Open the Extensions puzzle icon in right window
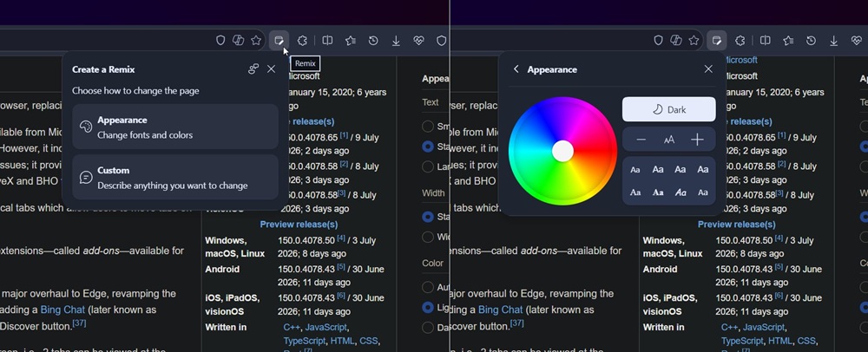Screen dimensions: 868x352 tap(740, 41)
